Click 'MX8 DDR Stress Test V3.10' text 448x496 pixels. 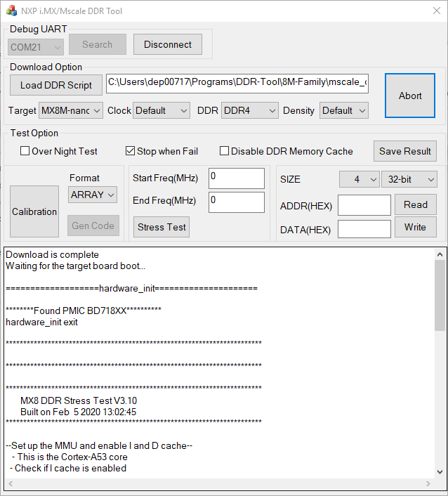pyautogui.click(x=79, y=400)
